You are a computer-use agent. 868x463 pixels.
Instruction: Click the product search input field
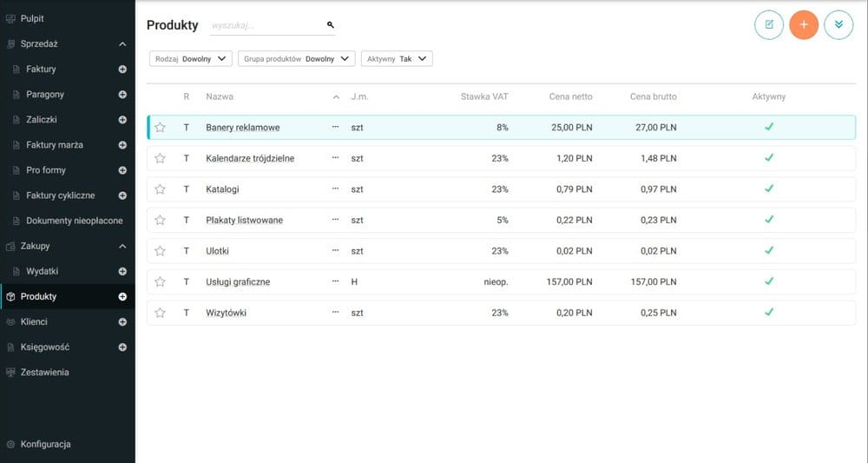[x=265, y=26]
